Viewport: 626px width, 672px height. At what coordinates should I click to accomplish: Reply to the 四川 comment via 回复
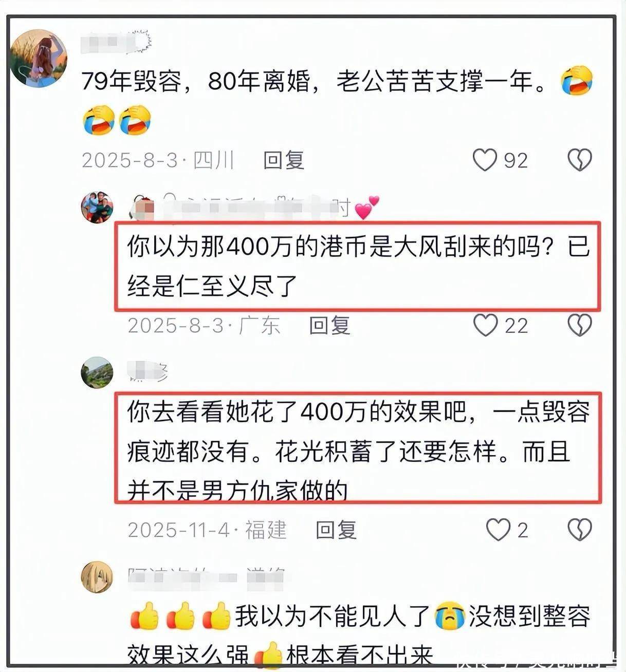coord(284,160)
